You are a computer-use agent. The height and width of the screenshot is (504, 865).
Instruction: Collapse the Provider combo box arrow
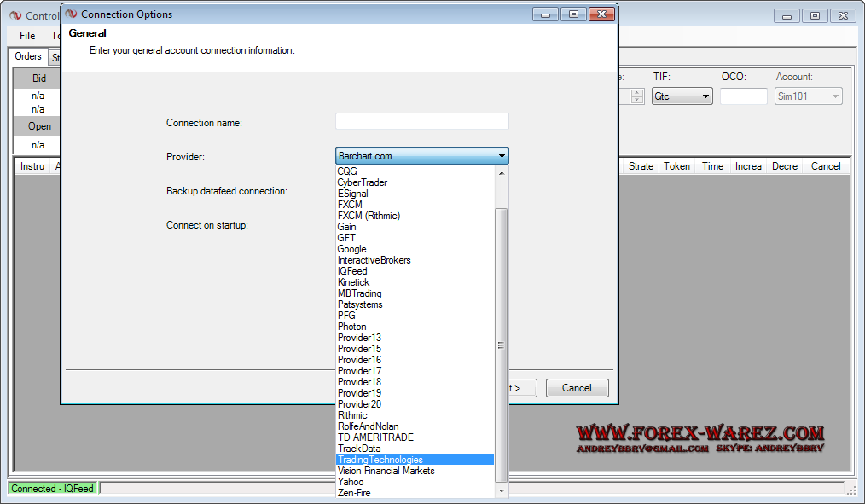coord(502,156)
